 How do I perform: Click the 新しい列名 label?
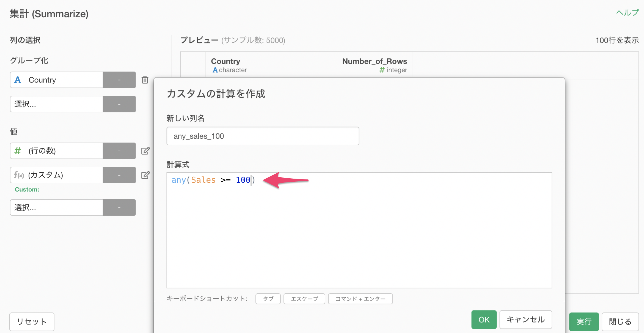coord(186,118)
